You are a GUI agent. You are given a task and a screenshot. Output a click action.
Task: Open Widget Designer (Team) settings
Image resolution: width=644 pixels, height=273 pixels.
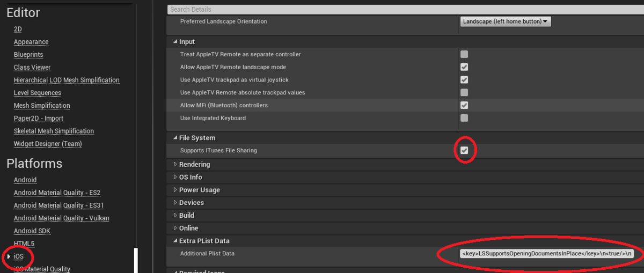click(x=48, y=144)
